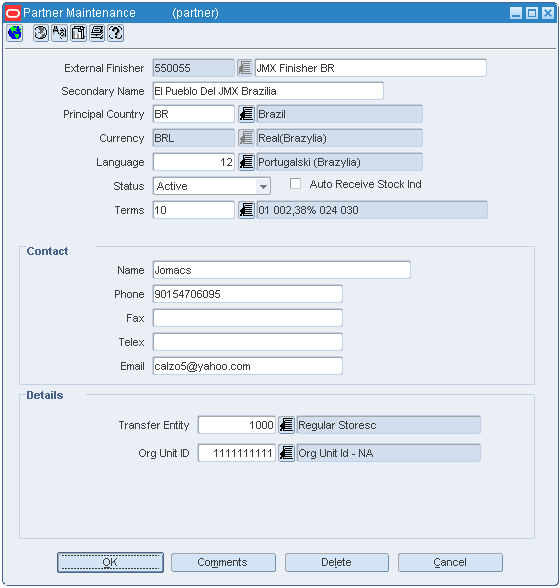Click the Details section heading
560x588 pixels.
(x=45, y=395)
